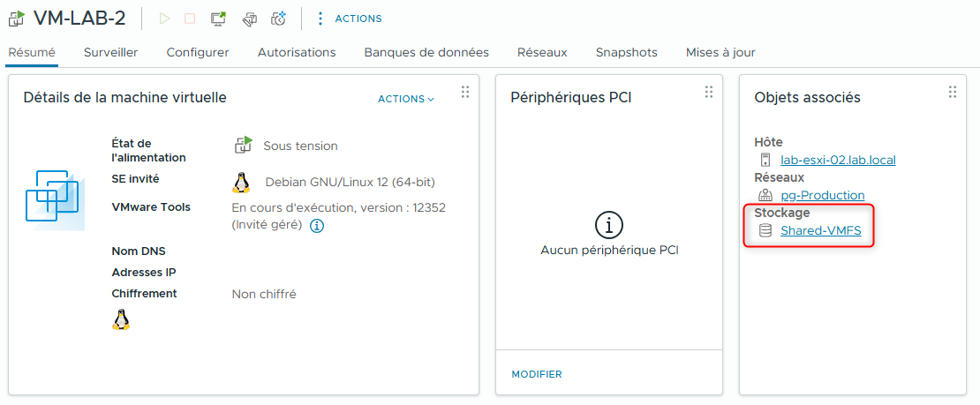Click the Adresses IP label

point(144,273)
